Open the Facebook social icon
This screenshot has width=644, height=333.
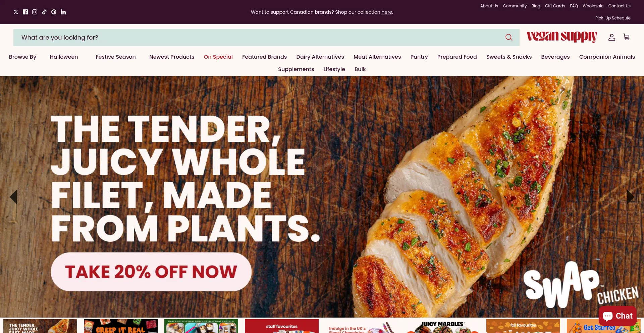[x=25, y=12]
